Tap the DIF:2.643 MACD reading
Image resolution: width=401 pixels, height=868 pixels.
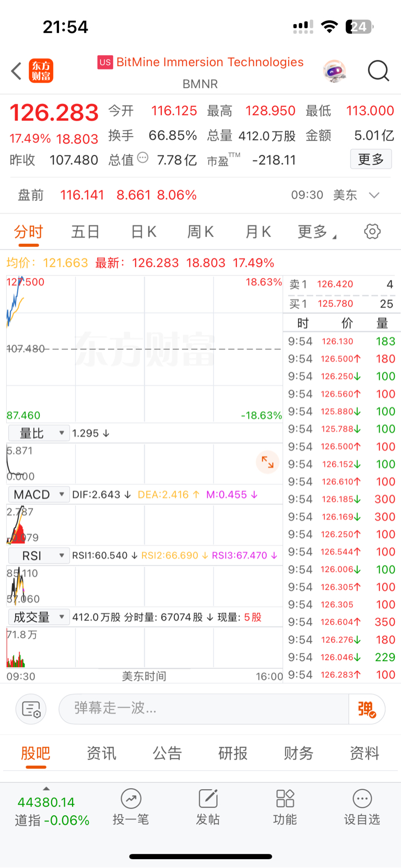(x=102, y=494)
